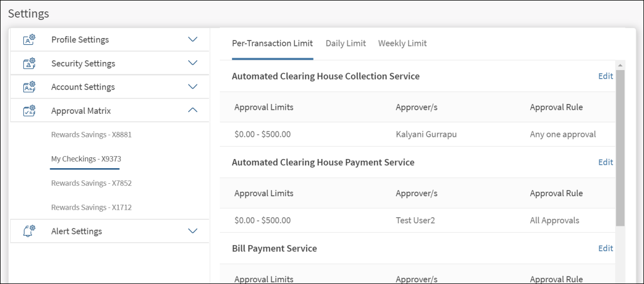
Task: Expand the Profile Settings chevron
Action: point(193,39)
